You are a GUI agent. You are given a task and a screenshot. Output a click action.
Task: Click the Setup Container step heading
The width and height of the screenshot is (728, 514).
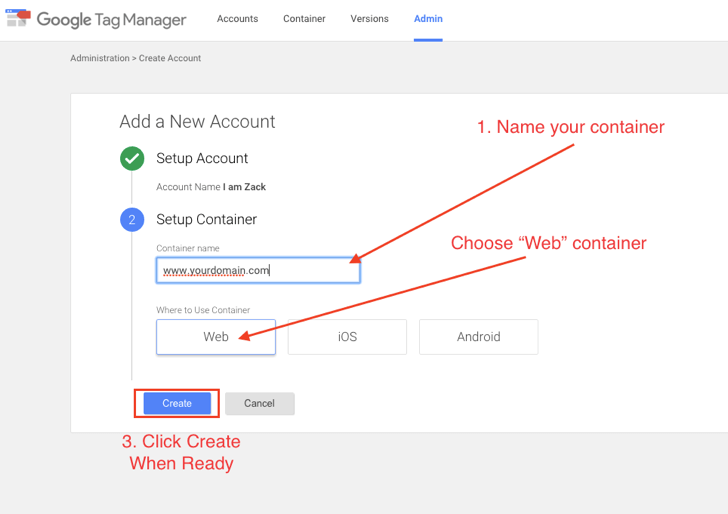click(206, 219)
